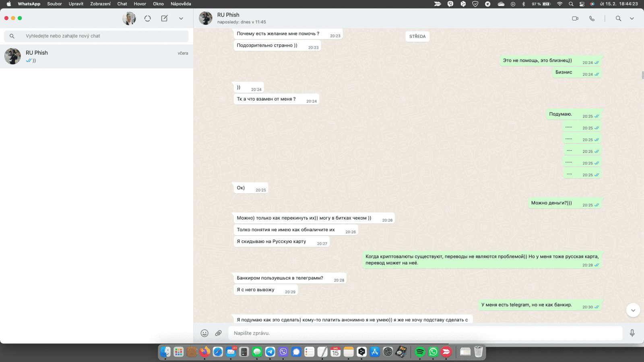The image size is (644, 362).
Task: Show battery status at 97 %
Action: (x=541, y=4)
